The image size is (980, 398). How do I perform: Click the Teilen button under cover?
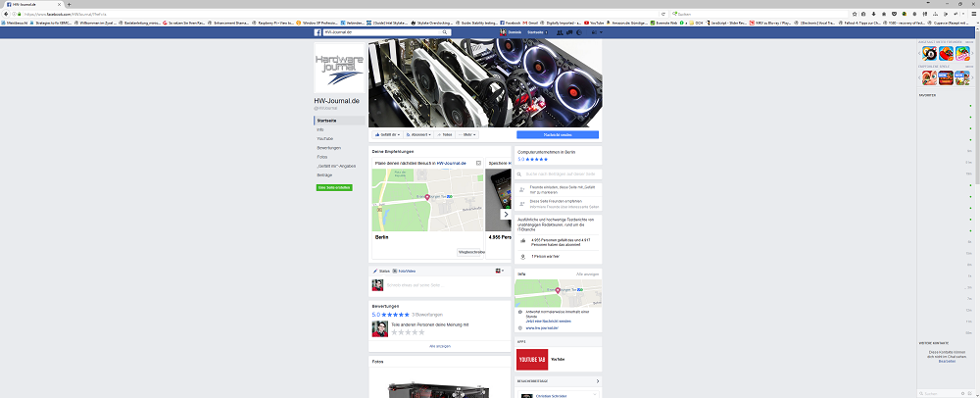(x=445, y=134)
